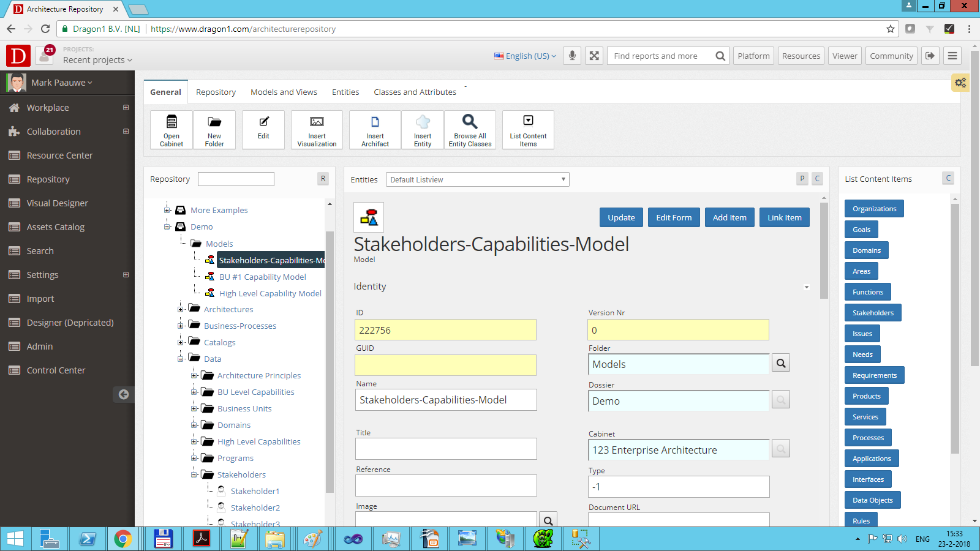Expand More Examples tree node
Viewport: 980px width, 551px height.
(x=167, y=210)
